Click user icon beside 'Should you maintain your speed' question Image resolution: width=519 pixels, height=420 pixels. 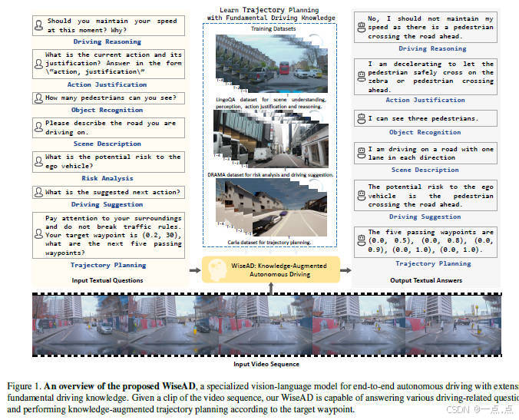coord(38,25)
